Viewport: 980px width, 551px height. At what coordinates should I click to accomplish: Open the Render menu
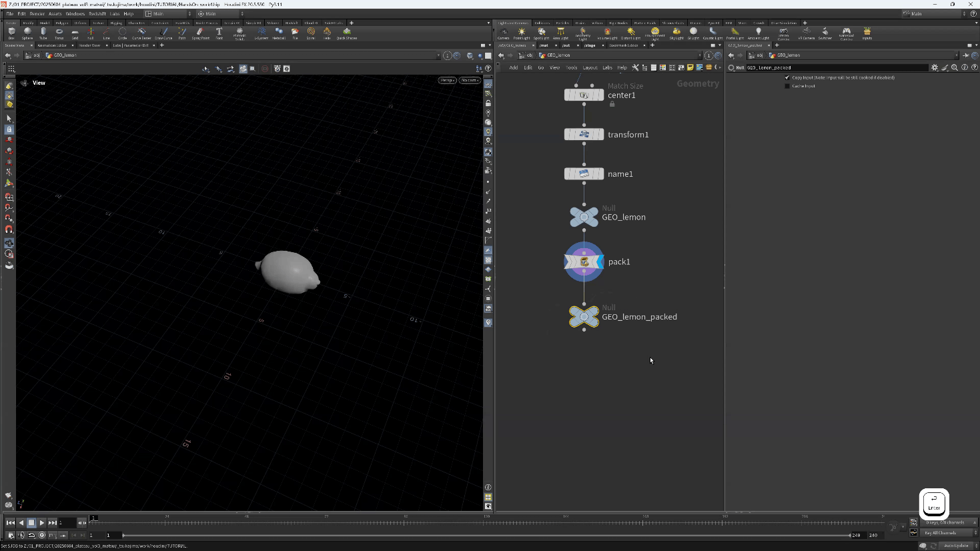tap(37, 13)
